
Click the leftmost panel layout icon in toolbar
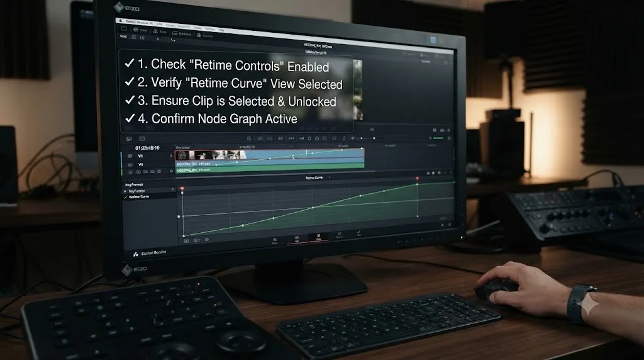[124, 29]
